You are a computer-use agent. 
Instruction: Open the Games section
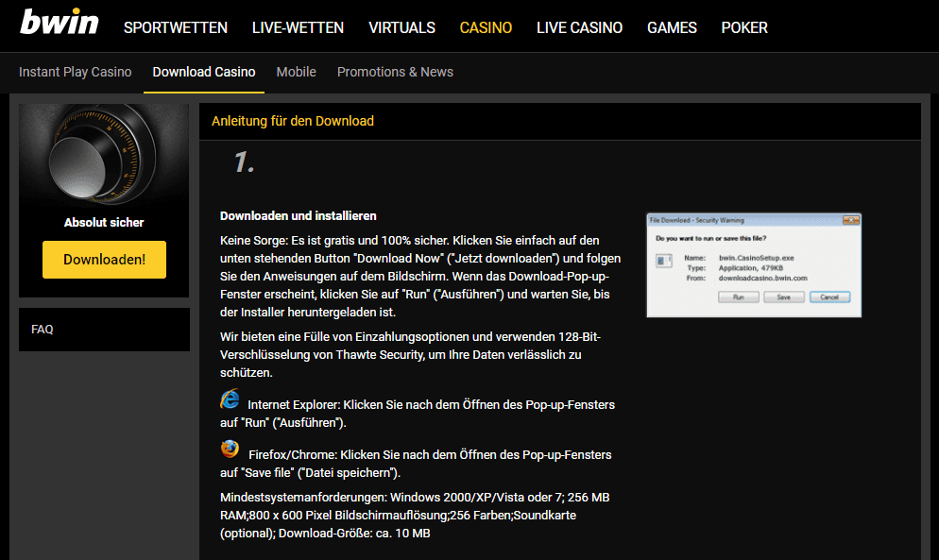(x=672, y=27)
